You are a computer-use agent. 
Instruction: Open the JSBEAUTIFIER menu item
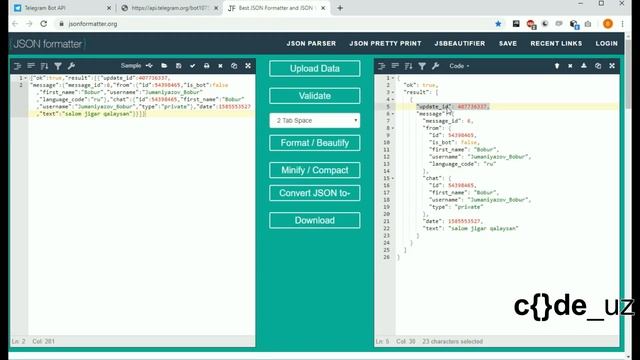click(x=460, y=43)
